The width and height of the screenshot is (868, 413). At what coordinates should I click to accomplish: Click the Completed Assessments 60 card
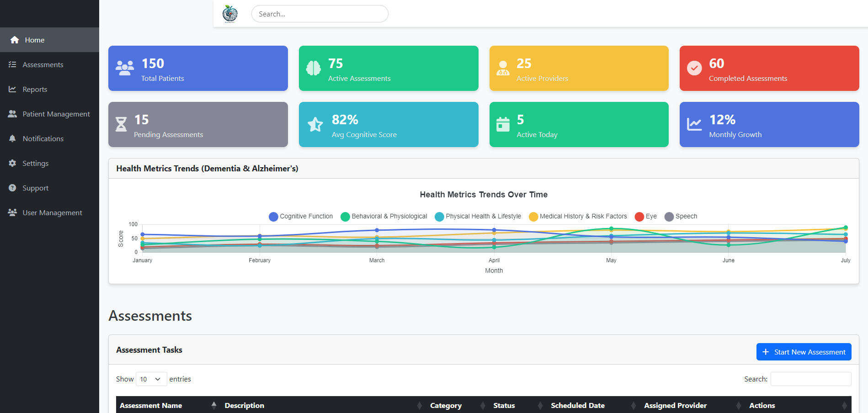coord(769,68)
